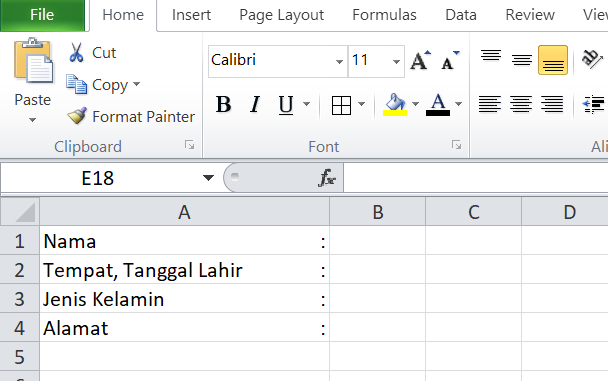The image size is (608, 381).
Task: Click inside the formula bar
Action: [475, 178]
